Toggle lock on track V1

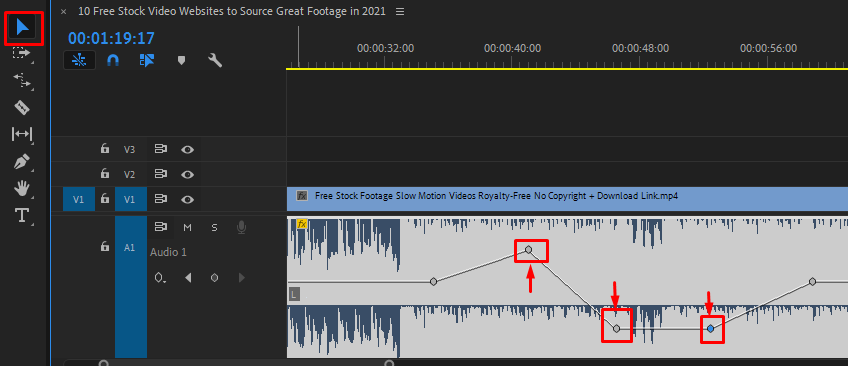pyautogui.click(x=105, y=199)
